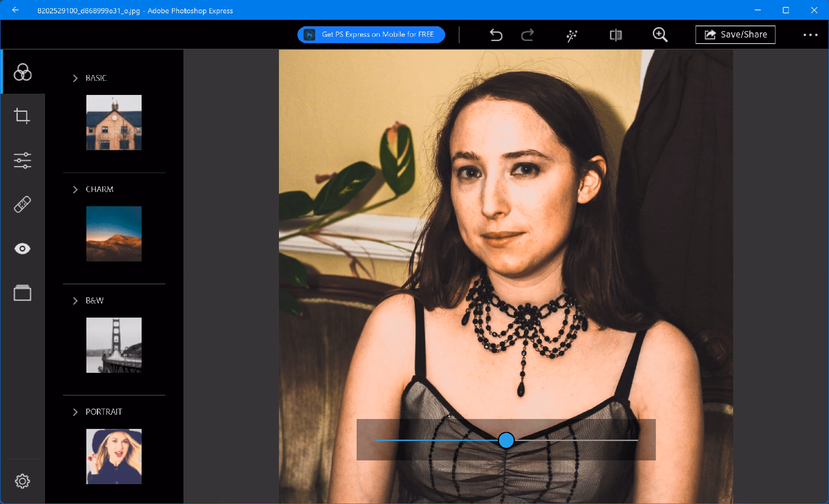Click Get PS Express on Mobile for FREE
829x504 pixels.
click(370, 35)
